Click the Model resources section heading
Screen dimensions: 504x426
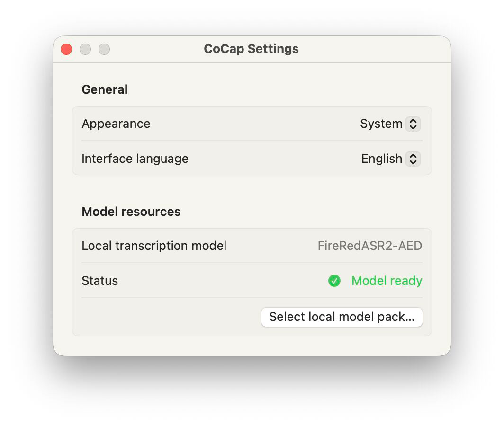point(131,212)
